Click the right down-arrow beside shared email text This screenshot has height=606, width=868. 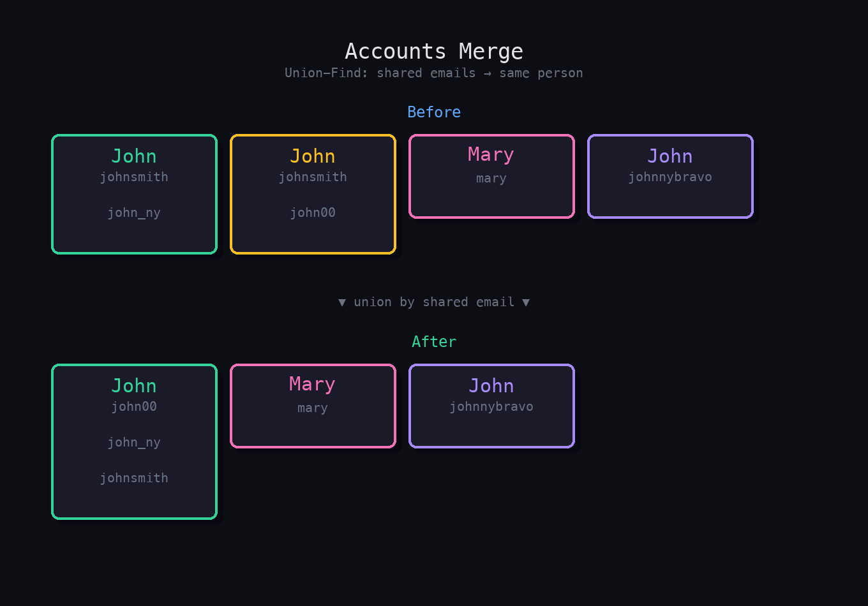[x=527, y=302]
